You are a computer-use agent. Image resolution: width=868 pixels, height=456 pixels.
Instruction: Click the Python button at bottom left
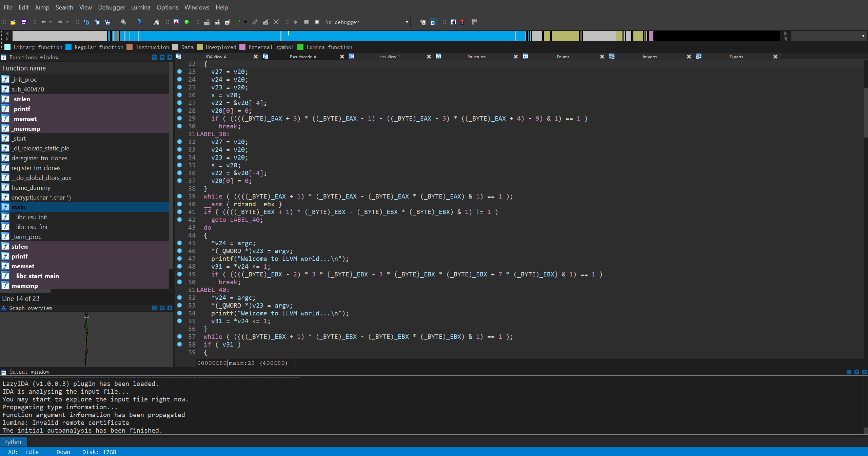13,442
